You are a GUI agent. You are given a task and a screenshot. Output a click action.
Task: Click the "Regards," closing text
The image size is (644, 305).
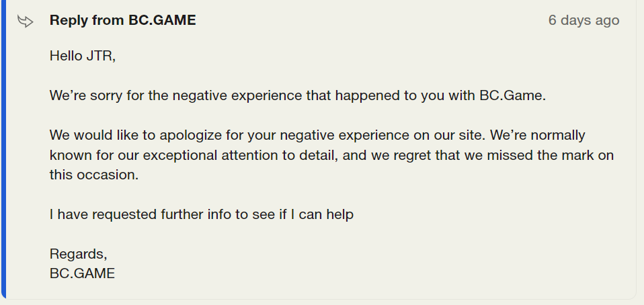click(78, 254)
